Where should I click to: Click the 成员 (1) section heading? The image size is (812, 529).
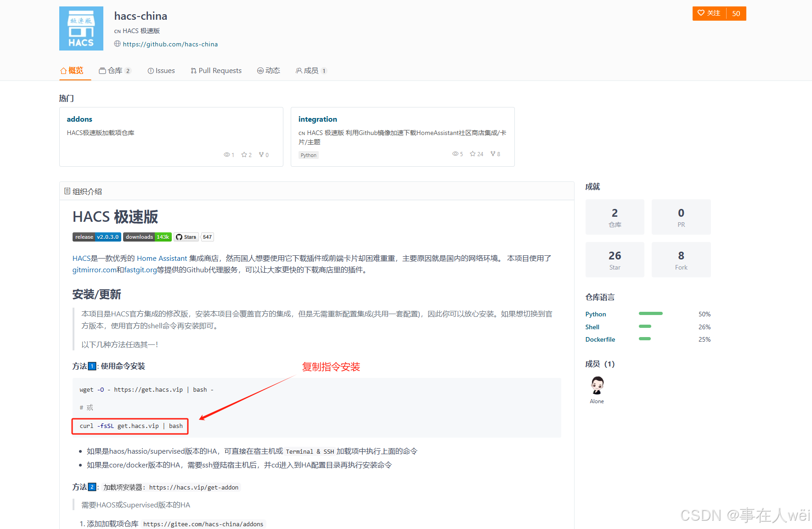[x=600, y=364]
